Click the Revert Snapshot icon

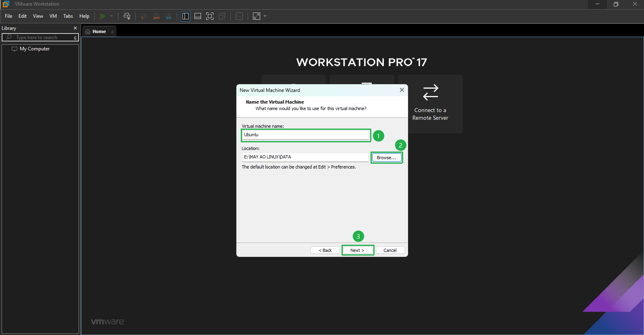pyautogui.click(x=156, y=16)
